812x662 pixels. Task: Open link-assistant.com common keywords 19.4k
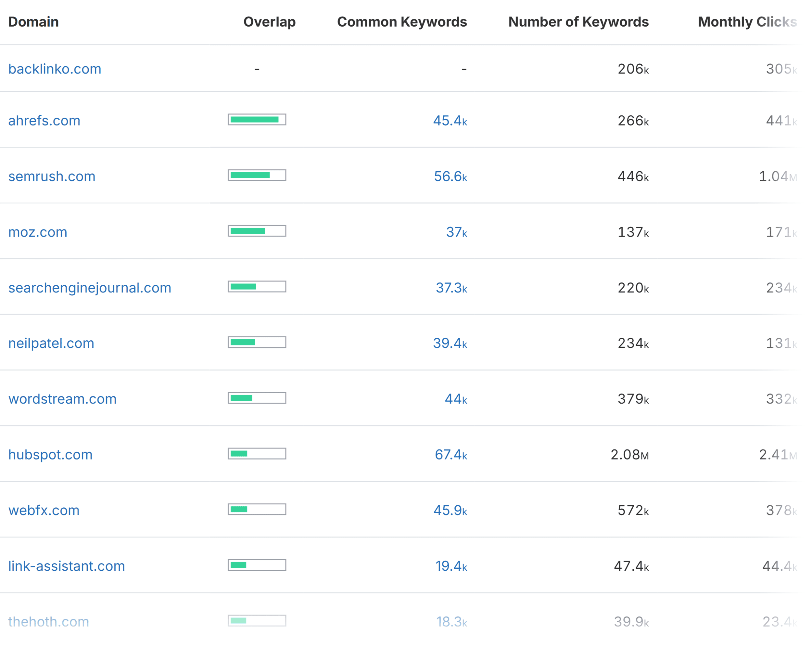pos(451,566)
